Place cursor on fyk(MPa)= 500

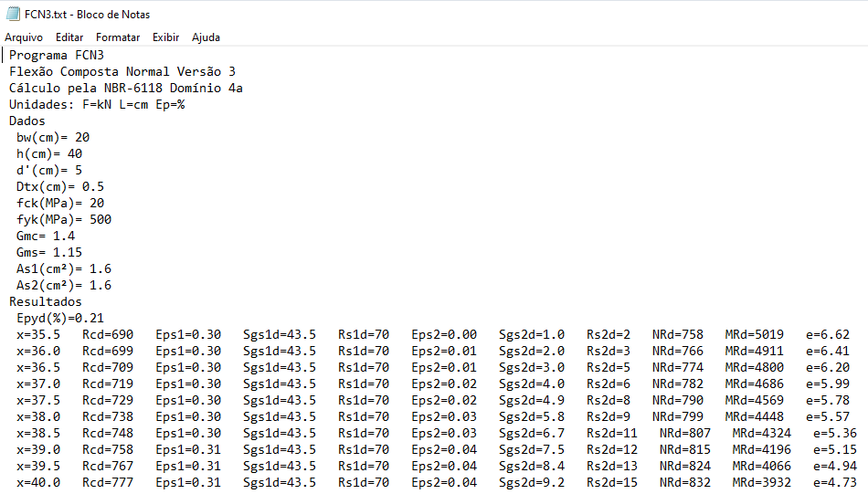coord(64,219)
